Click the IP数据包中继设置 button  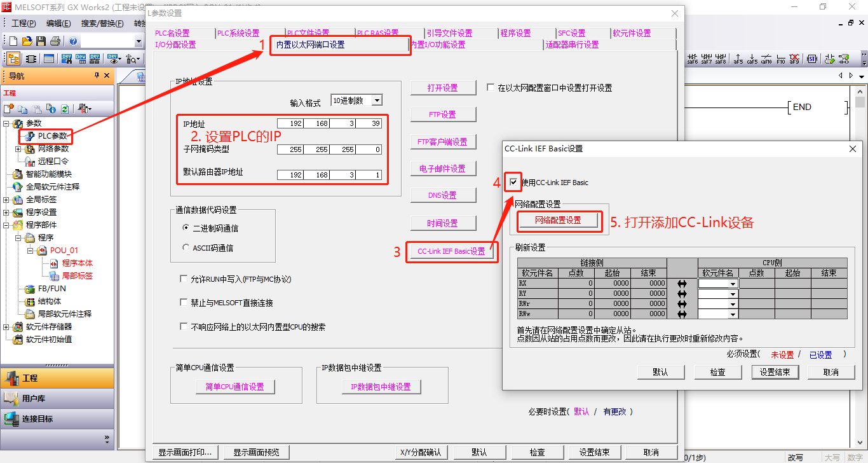pyautogui.click(x=381, y=387)
